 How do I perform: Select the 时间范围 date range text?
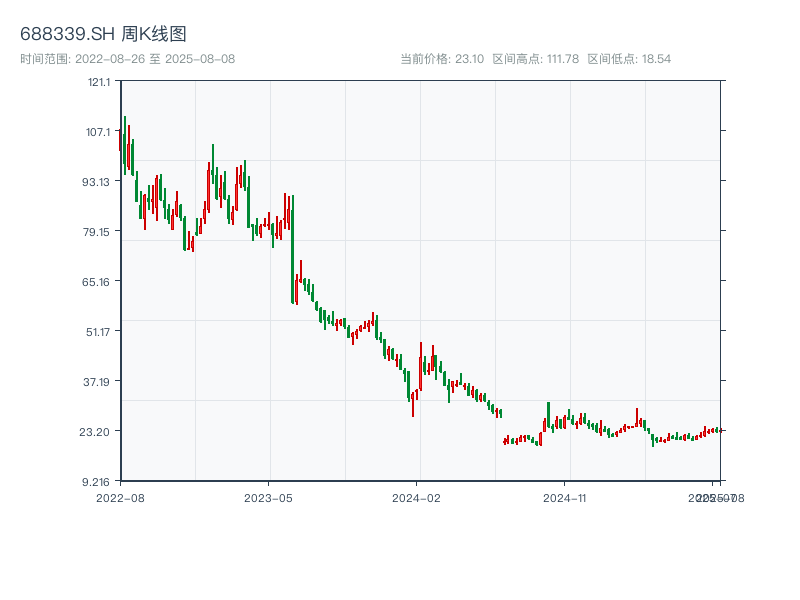click(127, 59)
